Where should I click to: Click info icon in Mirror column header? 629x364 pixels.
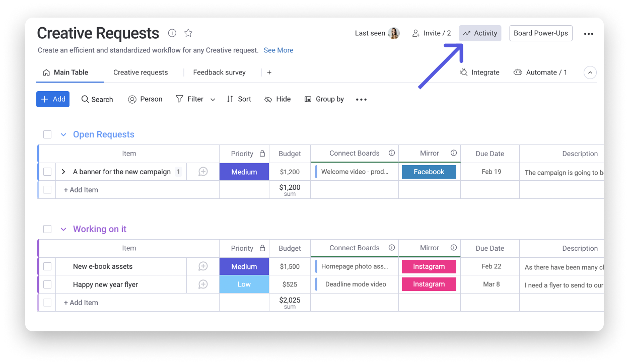pyautogui.click(x=454, y=153)
